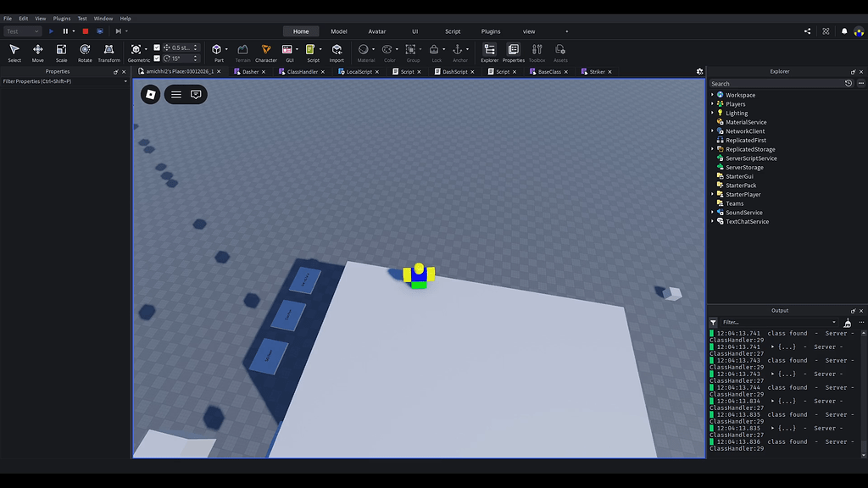868x488 pixels.
Task: Select Teams in Explorer
Action: (735, 203)
